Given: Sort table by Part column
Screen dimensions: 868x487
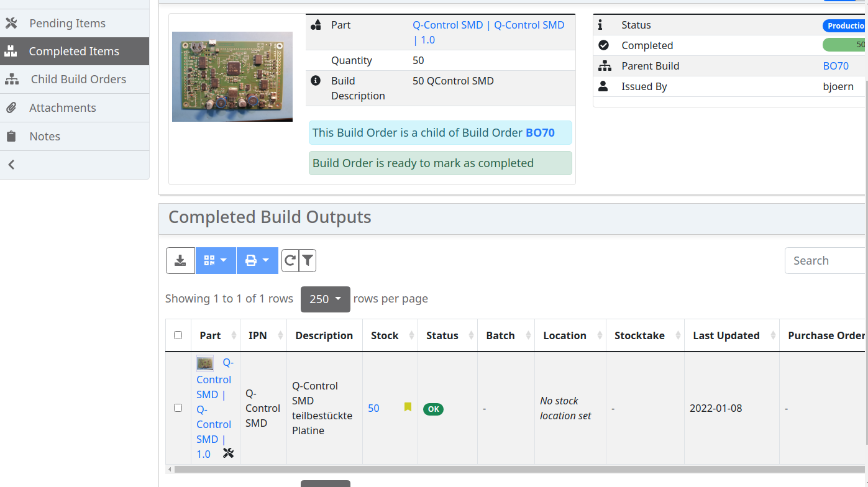Looking at the screenshot, I should 215,335.
